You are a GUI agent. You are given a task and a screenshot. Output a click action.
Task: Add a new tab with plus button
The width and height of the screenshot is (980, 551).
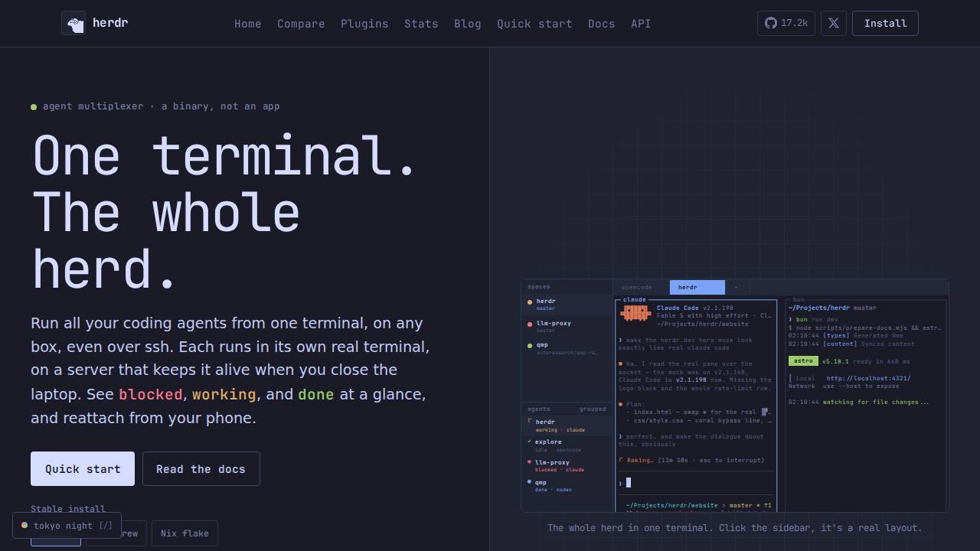click(737, 287)
